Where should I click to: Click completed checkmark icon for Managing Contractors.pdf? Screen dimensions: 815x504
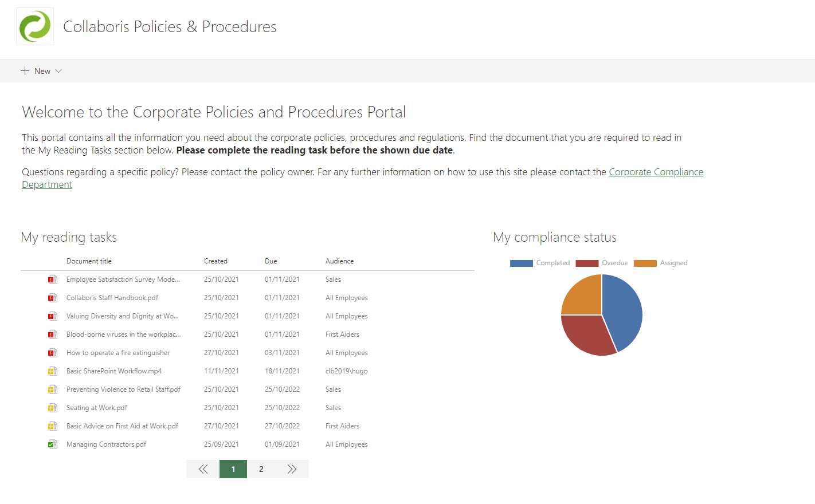52,444
